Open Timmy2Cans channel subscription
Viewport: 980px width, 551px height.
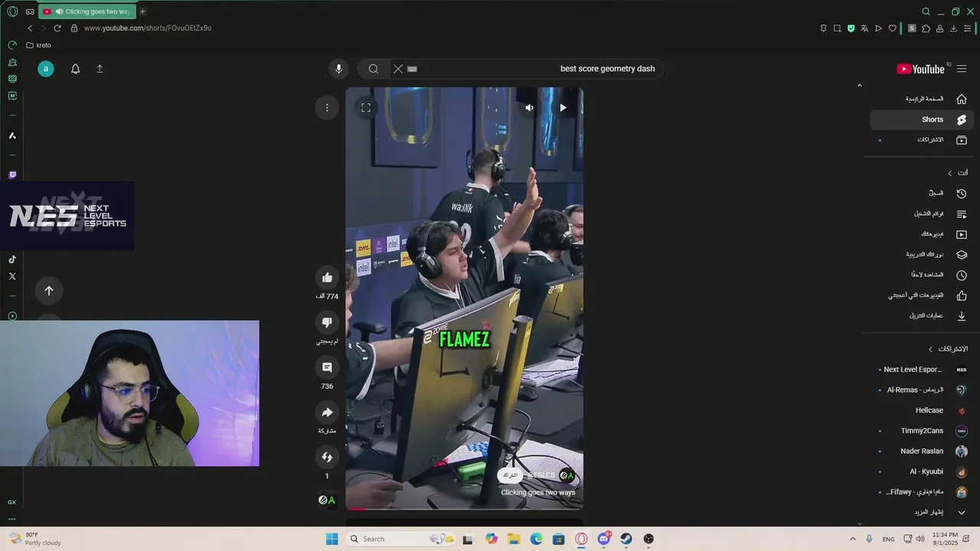coord(922,431)
